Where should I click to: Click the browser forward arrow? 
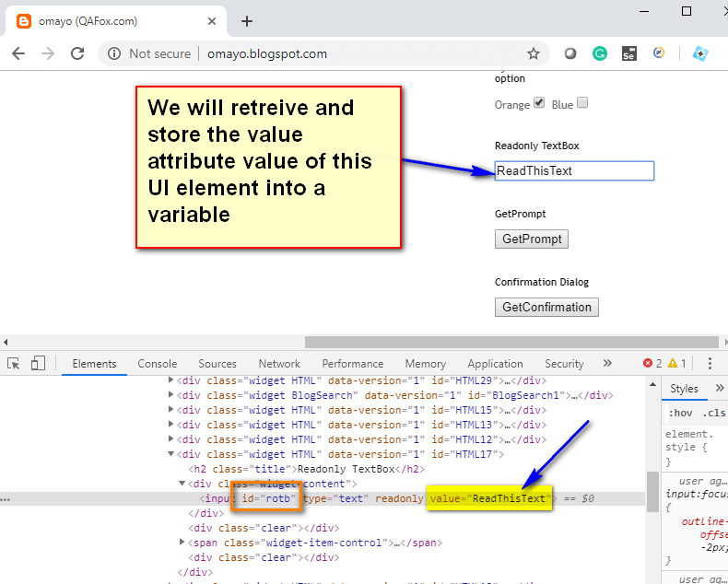coord(48,53)
